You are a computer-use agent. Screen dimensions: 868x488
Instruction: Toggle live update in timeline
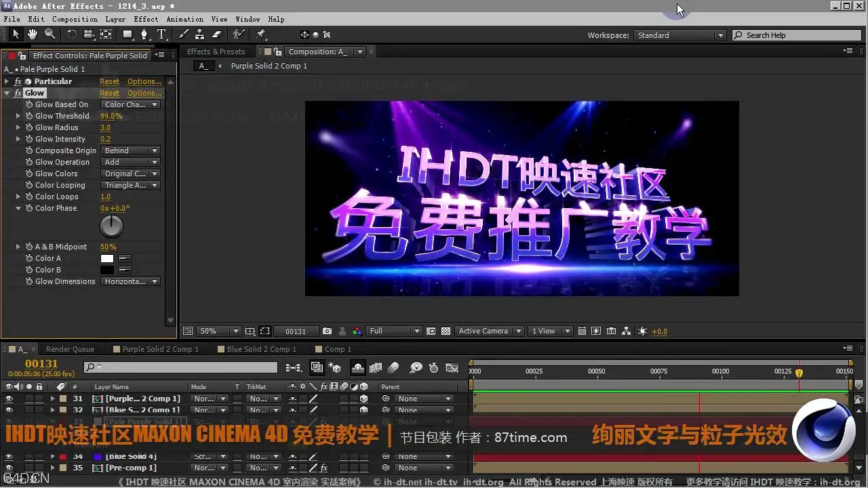[317, 367]
